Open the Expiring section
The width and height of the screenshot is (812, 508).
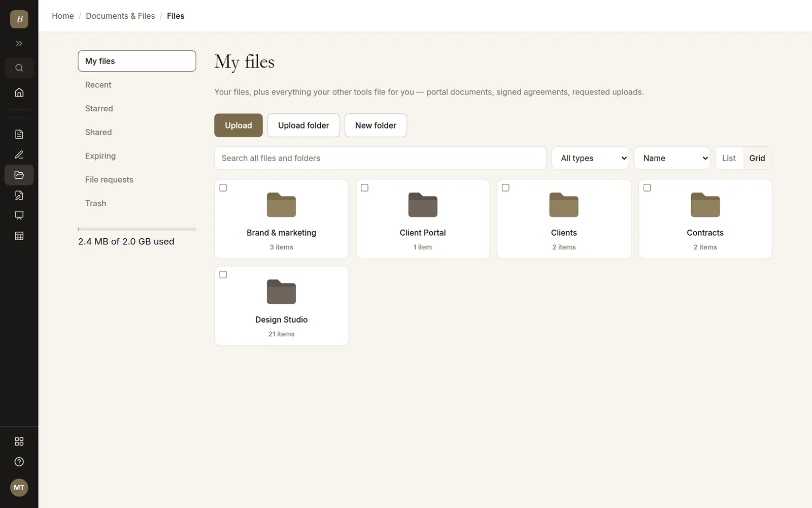point(137,156)
